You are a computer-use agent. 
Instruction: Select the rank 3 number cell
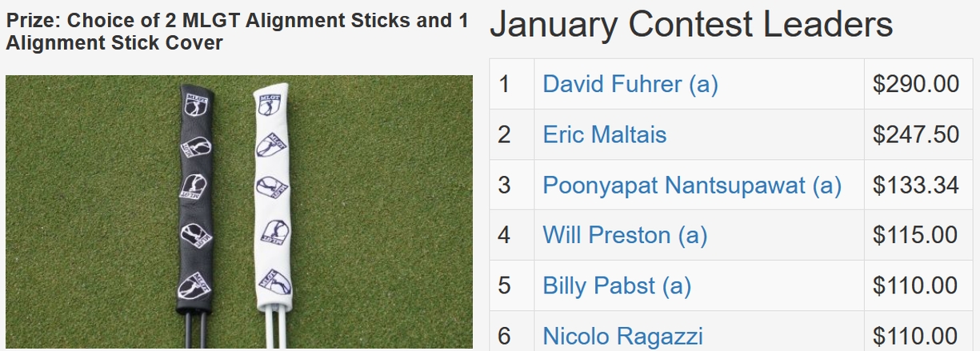[x=504, y=185]
